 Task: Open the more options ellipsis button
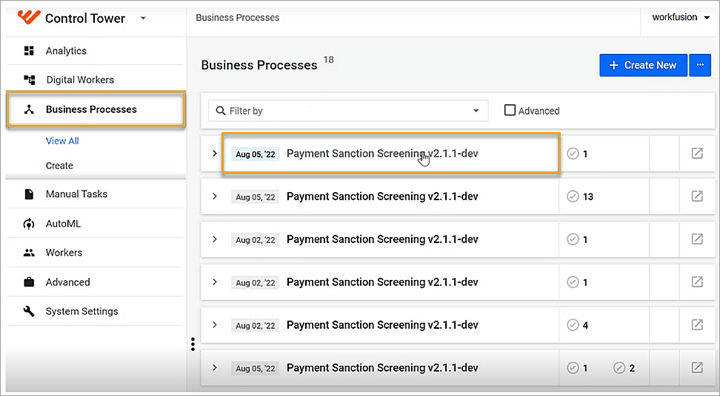coord(700,65)
